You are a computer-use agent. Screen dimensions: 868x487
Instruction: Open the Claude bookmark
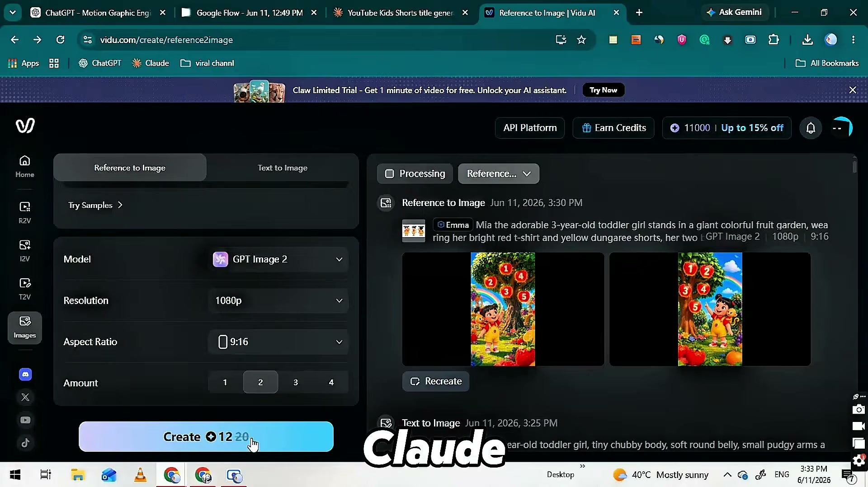151,63
